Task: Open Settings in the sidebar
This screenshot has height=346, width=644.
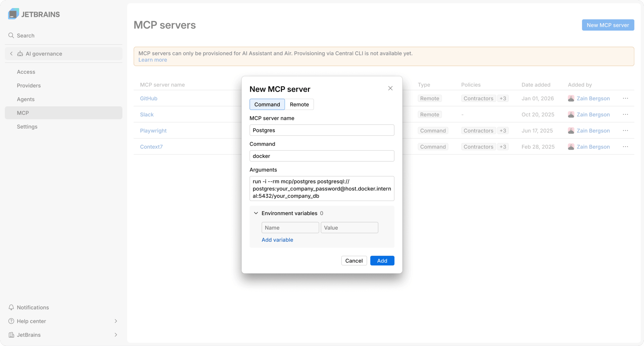Action: coord(63,127)
